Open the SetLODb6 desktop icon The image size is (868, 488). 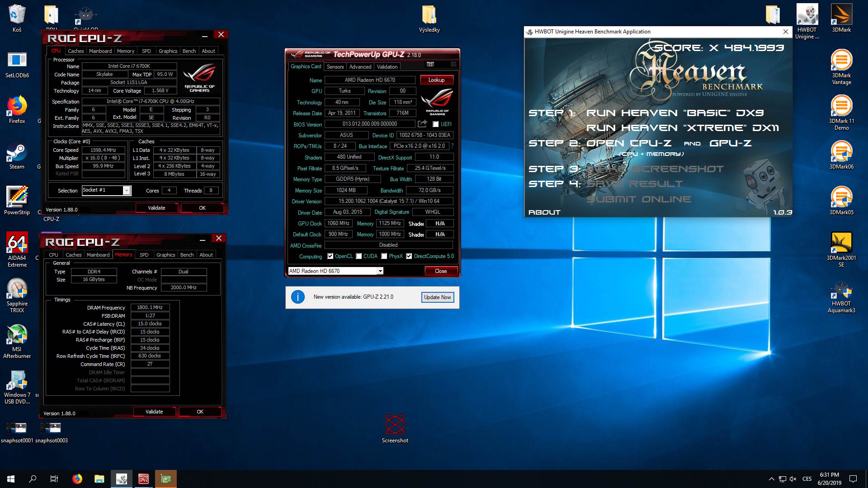(17, 64)
